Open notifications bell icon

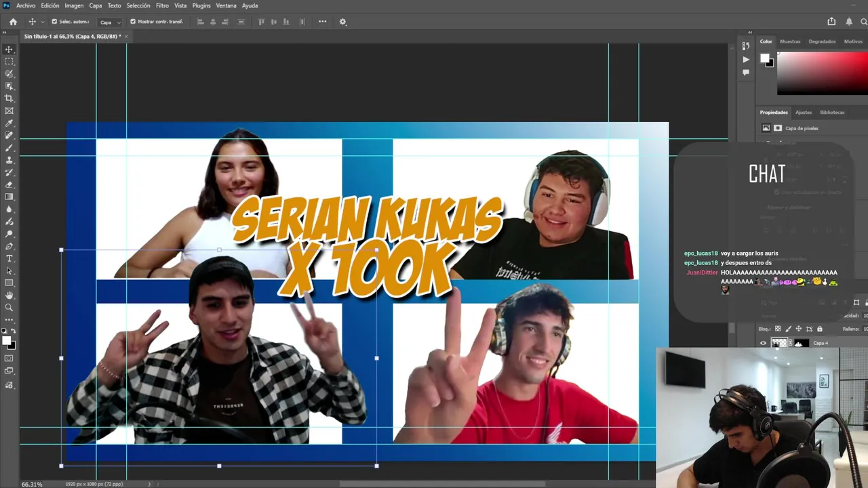pyautogui.click(x=849, y=21)
